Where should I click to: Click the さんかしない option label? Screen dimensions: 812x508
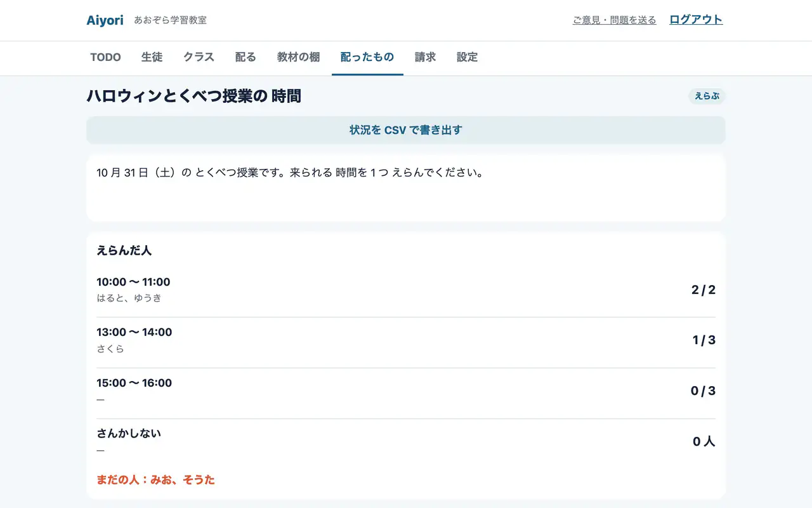[129, 434]
